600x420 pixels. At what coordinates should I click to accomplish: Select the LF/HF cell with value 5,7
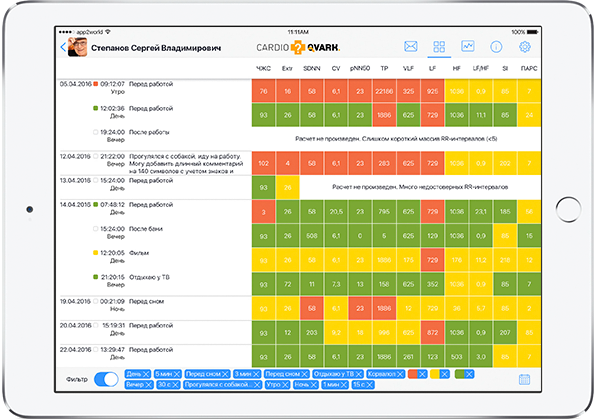pos(481,308)
